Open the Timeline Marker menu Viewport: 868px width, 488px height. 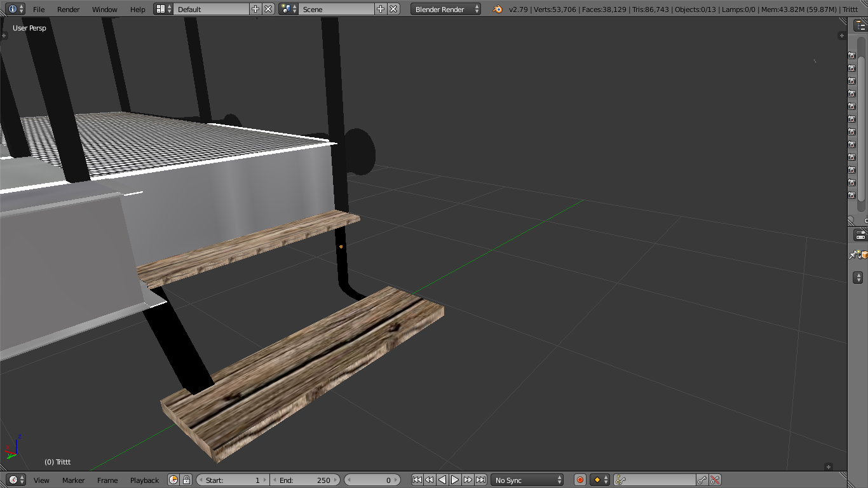tap(74, 480)
